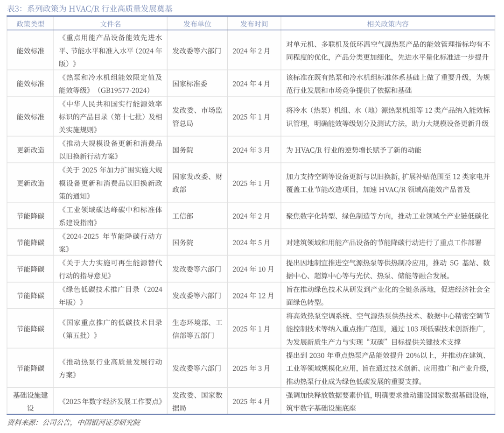Click the 《2025年数字经济发展工作要点》 document name
The image size is (504, 433).
112,401
